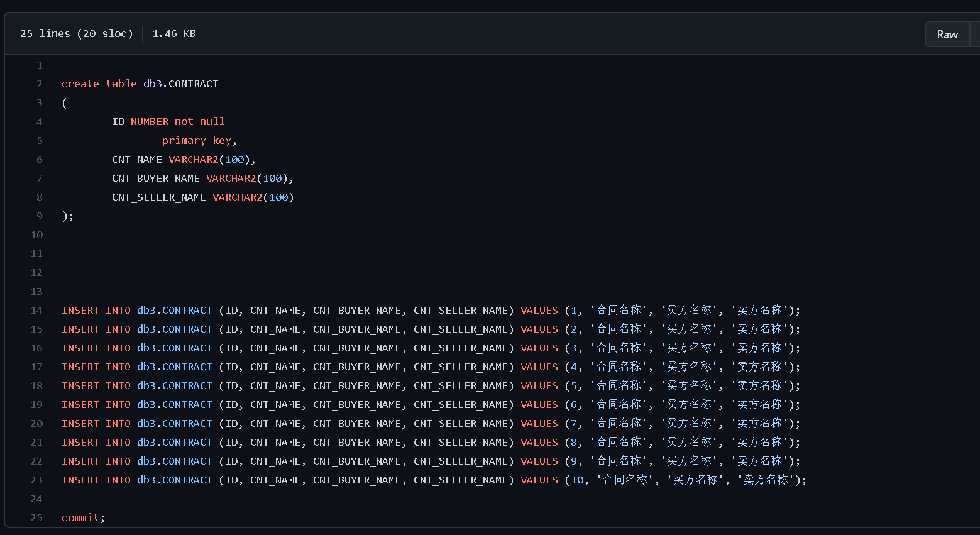Screen dimensions: 980x535
Task: Click the INSERT statement with VALUES (9
Action: pos(431,461)
